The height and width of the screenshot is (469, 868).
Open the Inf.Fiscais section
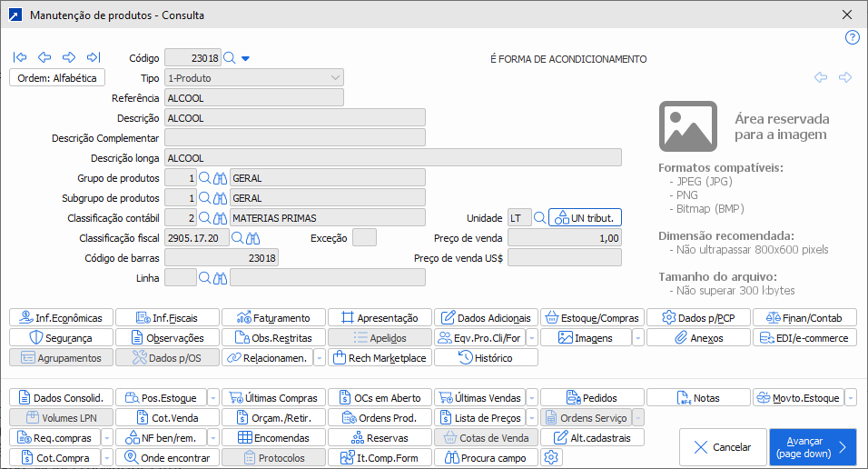pyautogui.click(x=167, y=318)
